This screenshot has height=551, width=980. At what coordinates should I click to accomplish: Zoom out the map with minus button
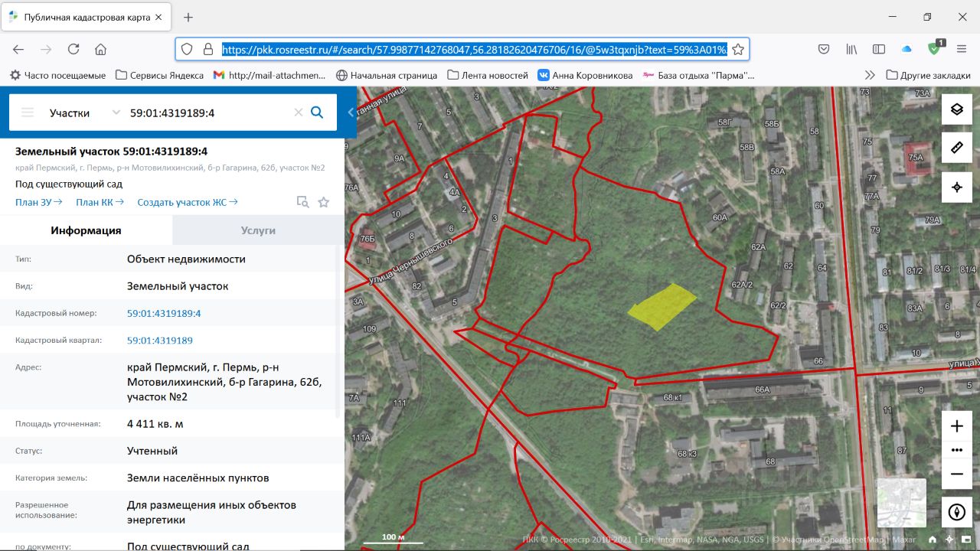click(x=956, y=474)
